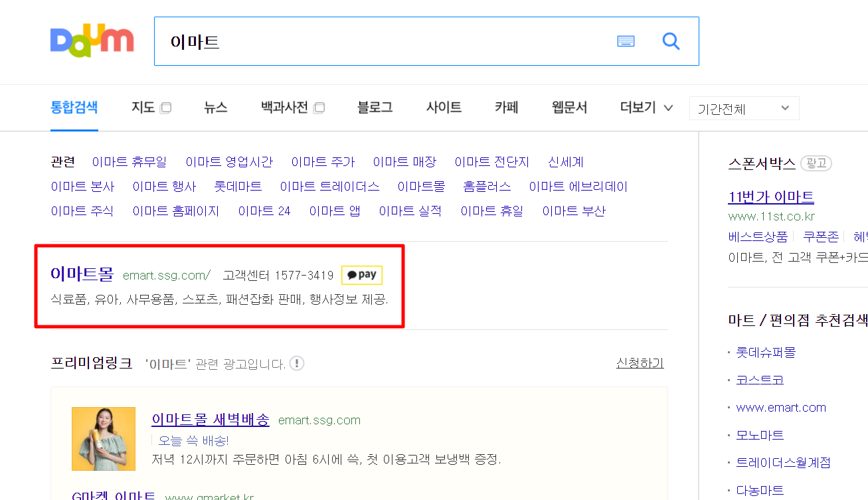Screen dimensions: 868x500
Task: Click recommended search 트레이더스월계점
Action: coord(784,463)
